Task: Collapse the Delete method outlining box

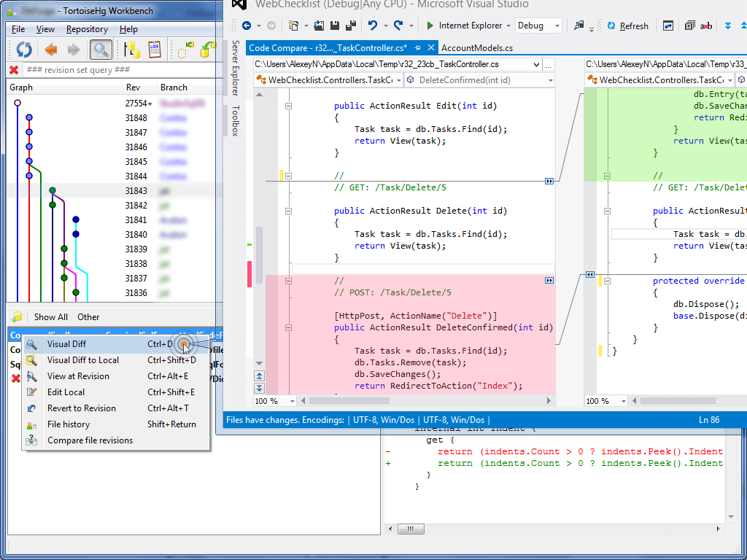Action: [x=288, y=211]
